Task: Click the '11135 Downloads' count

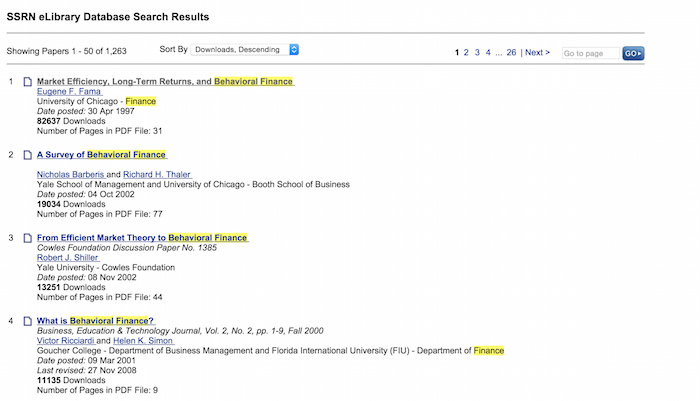Action: click(x=71, y=380)
